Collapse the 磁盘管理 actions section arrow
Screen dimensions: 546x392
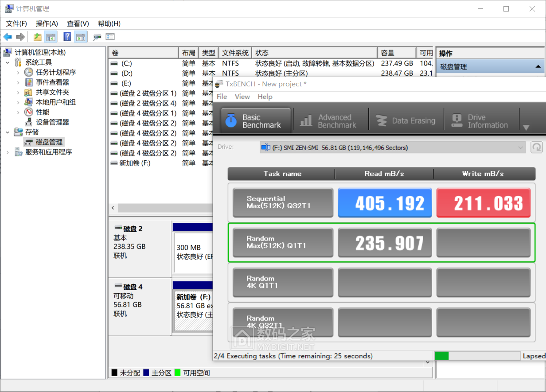538,67
